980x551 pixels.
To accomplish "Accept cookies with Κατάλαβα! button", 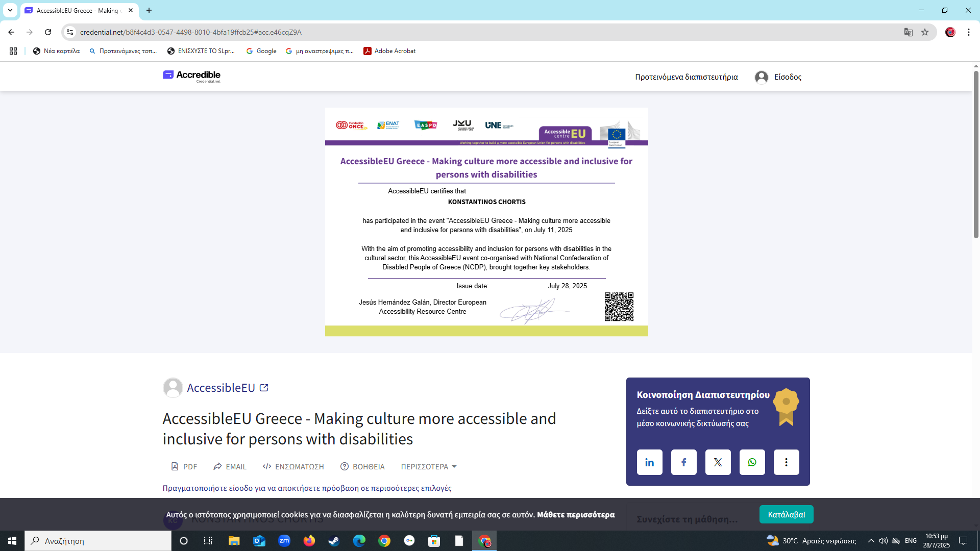I will click(786, 514).
